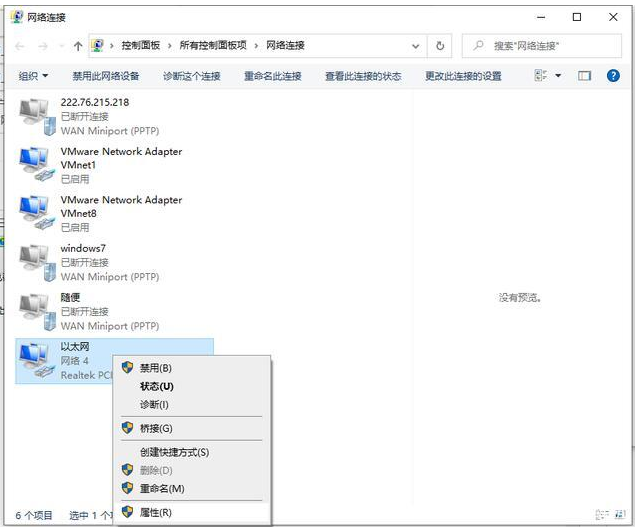This screenshot has width=635, height=527.
Task: Open the 组织 dropdown menu
Action: [x=33, y=76]
